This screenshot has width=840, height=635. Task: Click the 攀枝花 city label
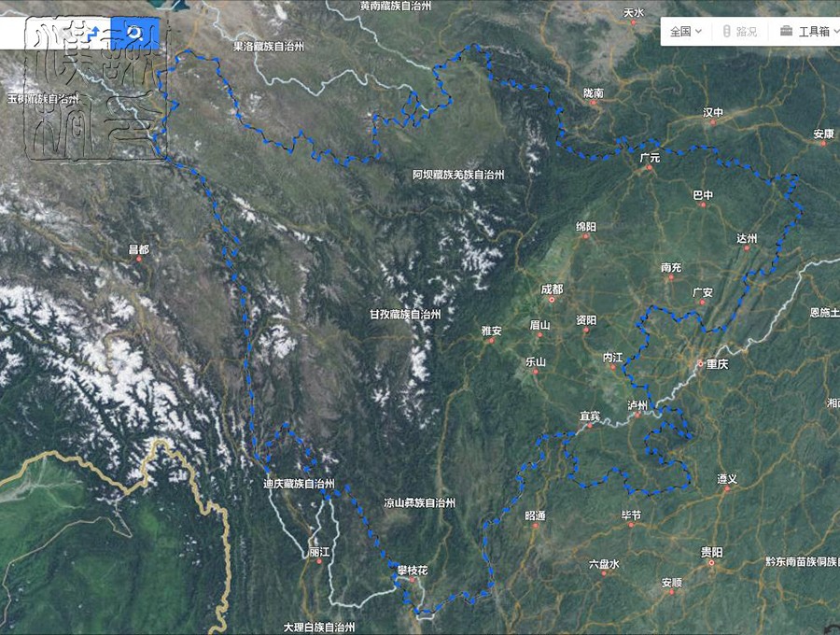coord(413,571)
